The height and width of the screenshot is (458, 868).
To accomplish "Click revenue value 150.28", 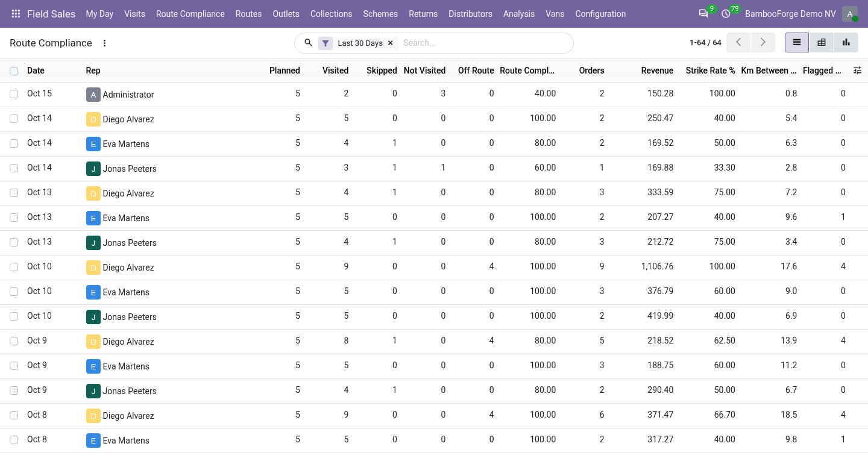I will 661,93.
